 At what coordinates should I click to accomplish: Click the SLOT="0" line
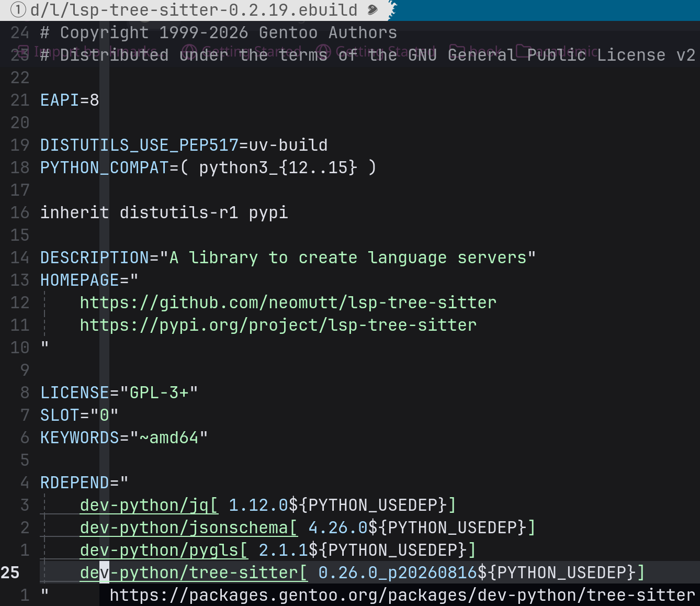80,415
